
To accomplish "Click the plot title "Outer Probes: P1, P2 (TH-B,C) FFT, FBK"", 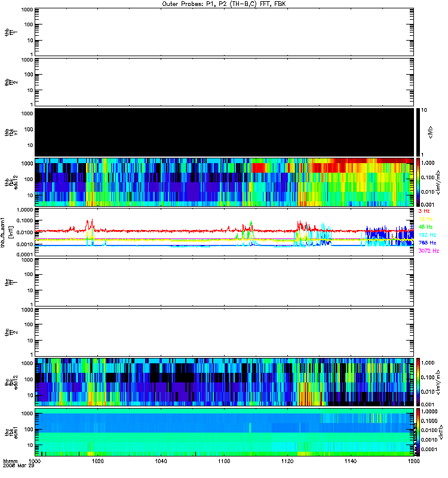I will [224, 4].
